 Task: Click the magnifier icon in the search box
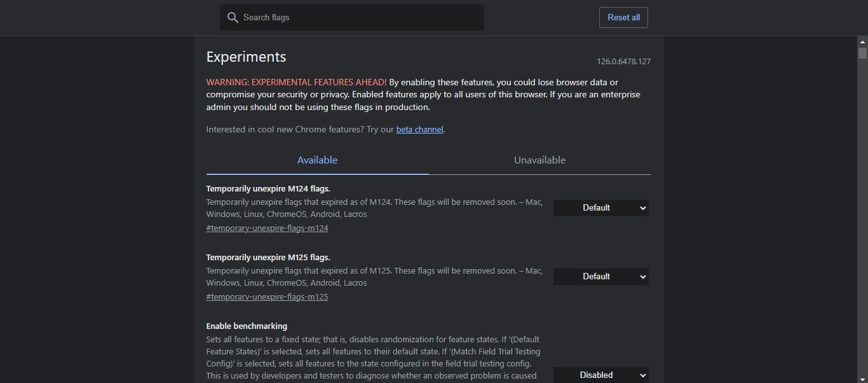233,18
